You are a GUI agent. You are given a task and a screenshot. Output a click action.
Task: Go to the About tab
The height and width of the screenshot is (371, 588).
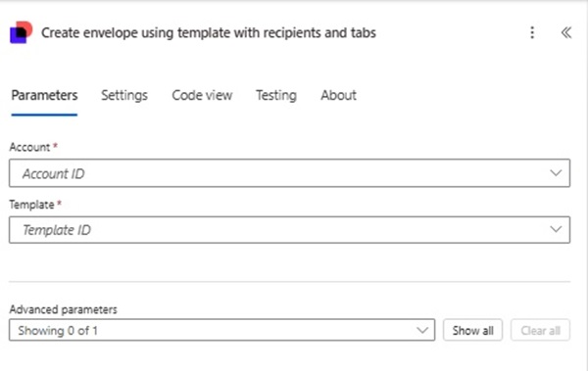coord(338,95)
